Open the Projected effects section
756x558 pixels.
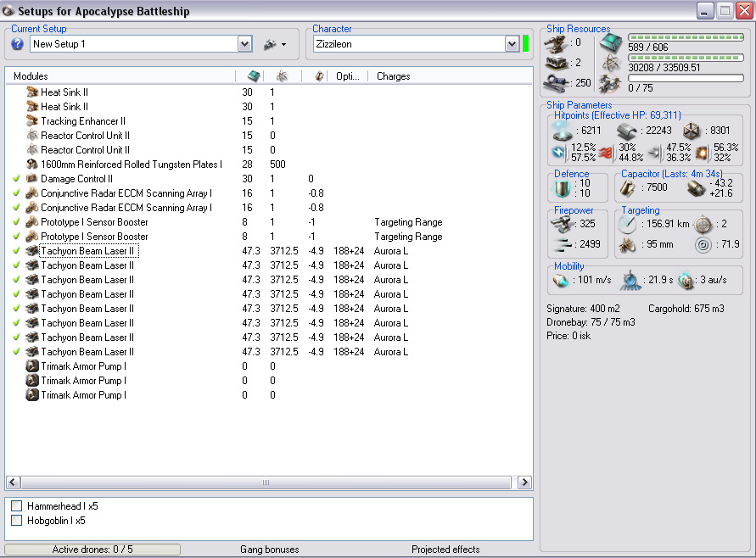445,550
